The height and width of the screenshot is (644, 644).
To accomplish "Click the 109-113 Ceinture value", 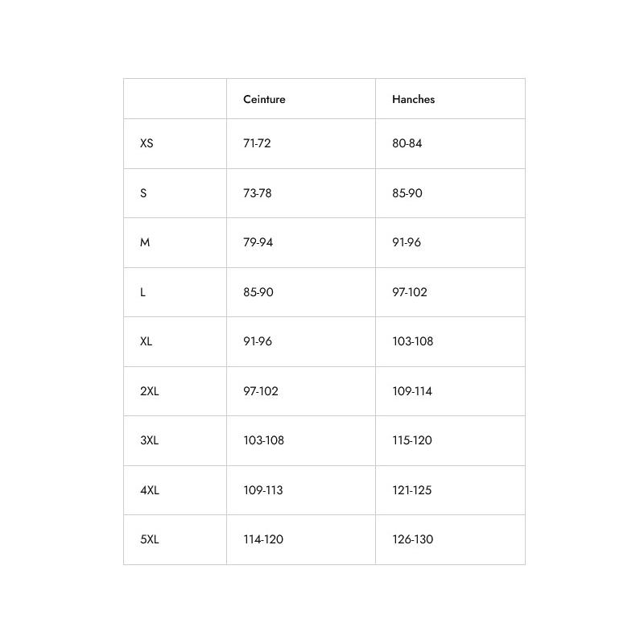I will coord(263,490).
